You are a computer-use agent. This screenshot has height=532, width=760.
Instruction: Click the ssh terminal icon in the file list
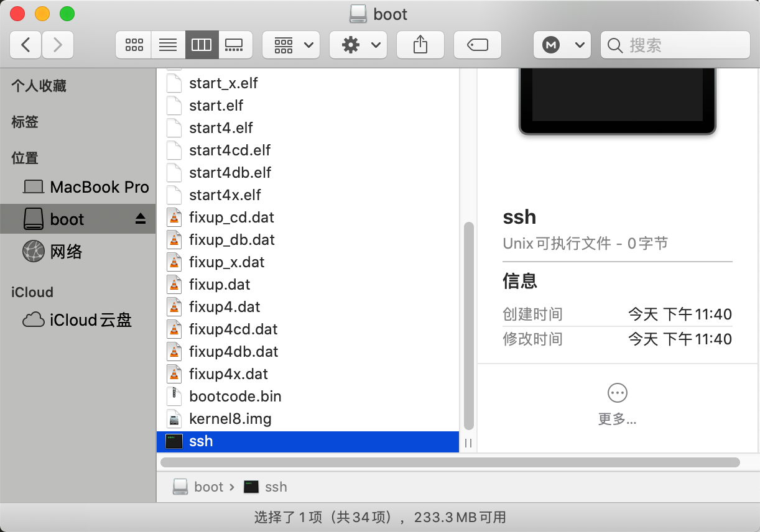[x=175, y=441]
